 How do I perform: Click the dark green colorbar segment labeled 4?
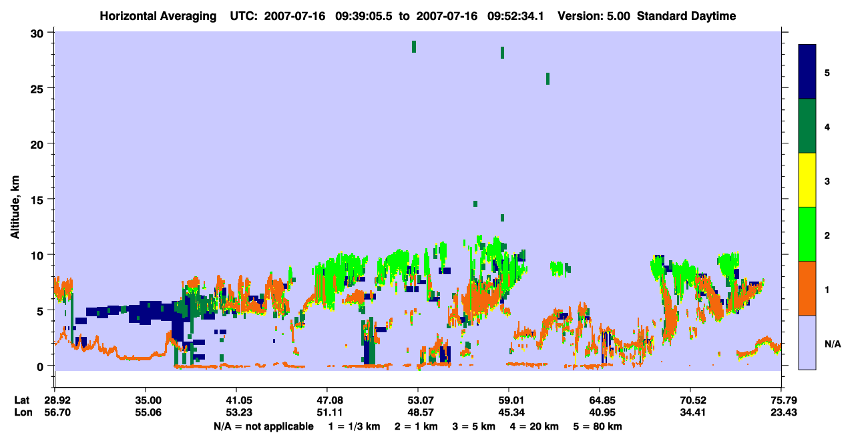point(807,126)
